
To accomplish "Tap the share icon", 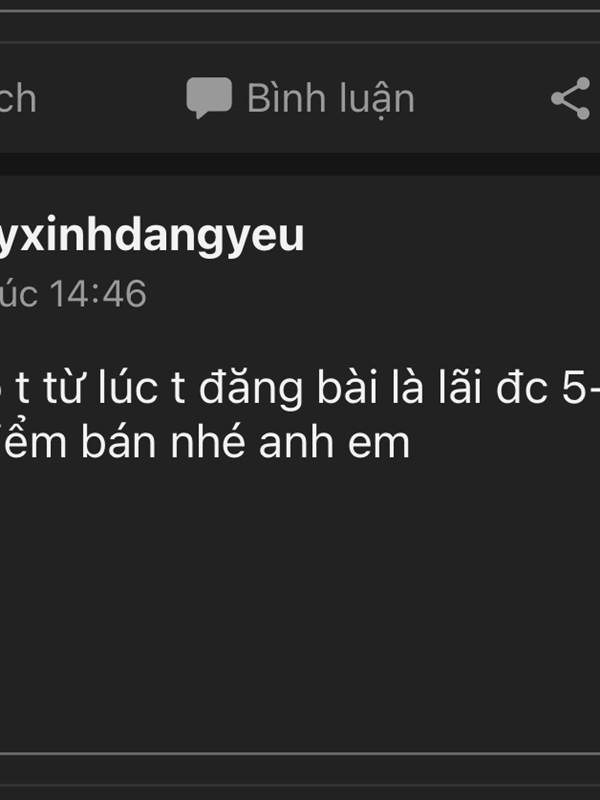I will click(x=571, y=98).
